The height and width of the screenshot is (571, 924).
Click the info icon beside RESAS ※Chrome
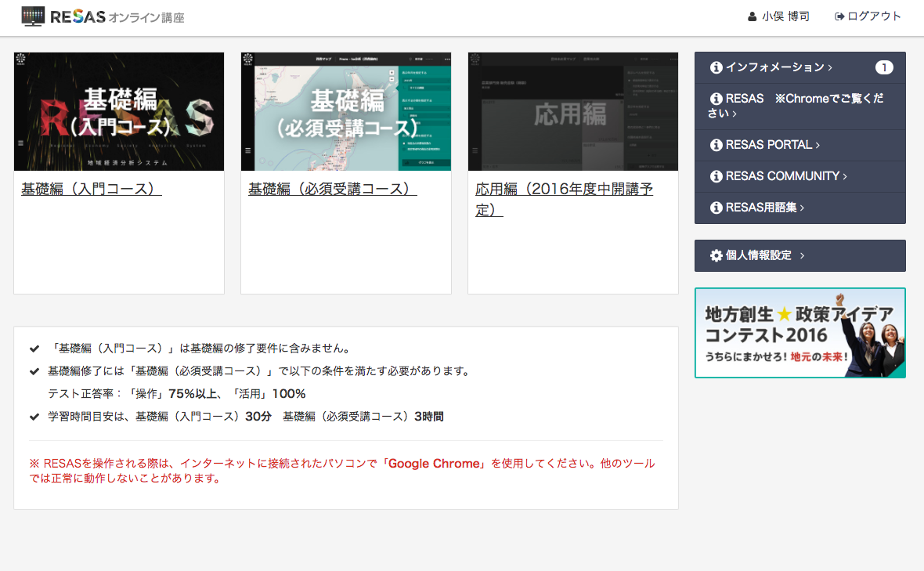716,99
